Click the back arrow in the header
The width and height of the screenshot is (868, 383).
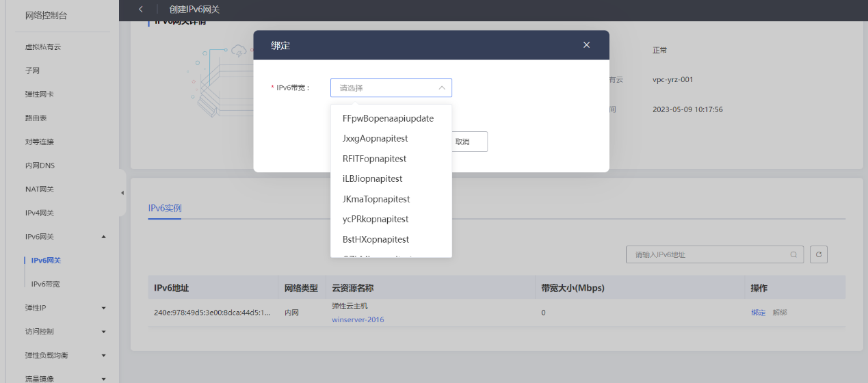[141, 9]
